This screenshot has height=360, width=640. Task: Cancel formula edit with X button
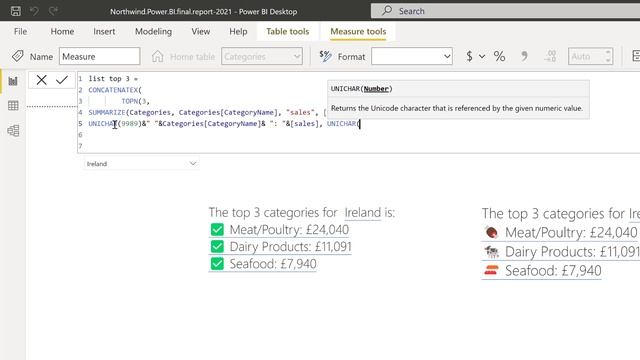coord(41,80)
